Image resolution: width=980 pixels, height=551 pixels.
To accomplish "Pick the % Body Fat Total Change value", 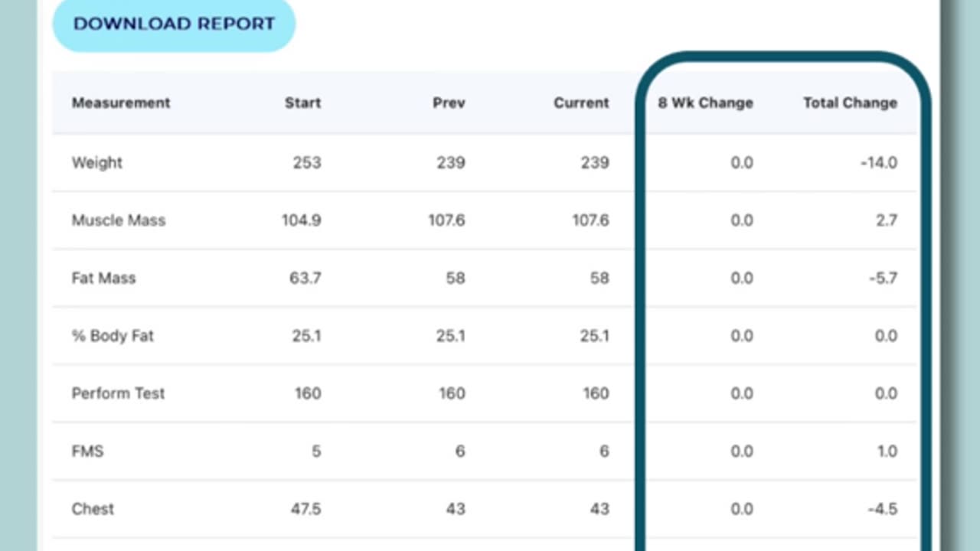I will (x=886, y=336).
